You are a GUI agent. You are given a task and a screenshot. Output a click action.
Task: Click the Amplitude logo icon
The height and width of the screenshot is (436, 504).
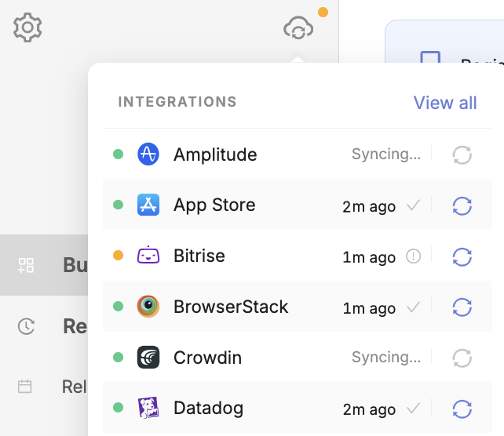(x=148, y=154)
